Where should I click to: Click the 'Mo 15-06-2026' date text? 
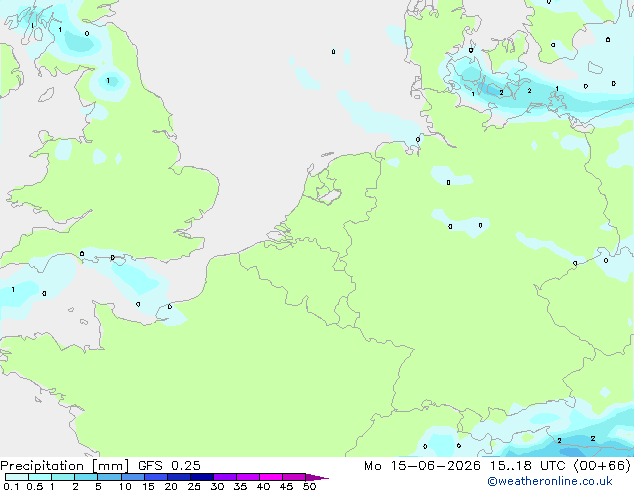click(x=423, y=466)
